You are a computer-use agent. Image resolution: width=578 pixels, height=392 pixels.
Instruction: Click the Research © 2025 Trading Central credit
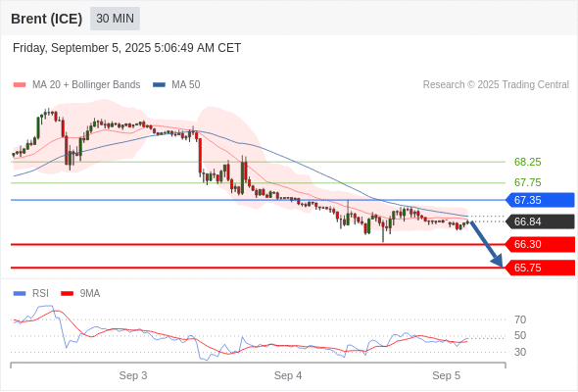pyautogui.click(x=496, y=85)
